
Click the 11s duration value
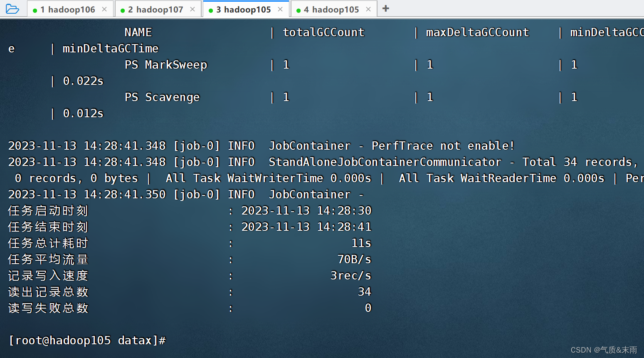(361, 243)
